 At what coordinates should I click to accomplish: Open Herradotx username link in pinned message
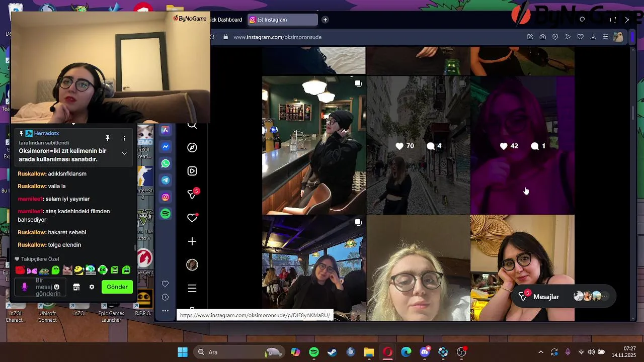[x=46, y=133]
